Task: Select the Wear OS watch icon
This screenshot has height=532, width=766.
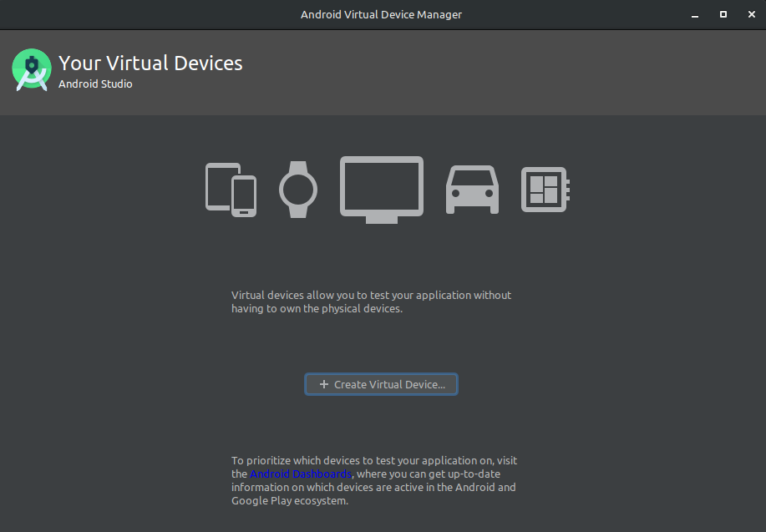Action: [x=298, y=190]
